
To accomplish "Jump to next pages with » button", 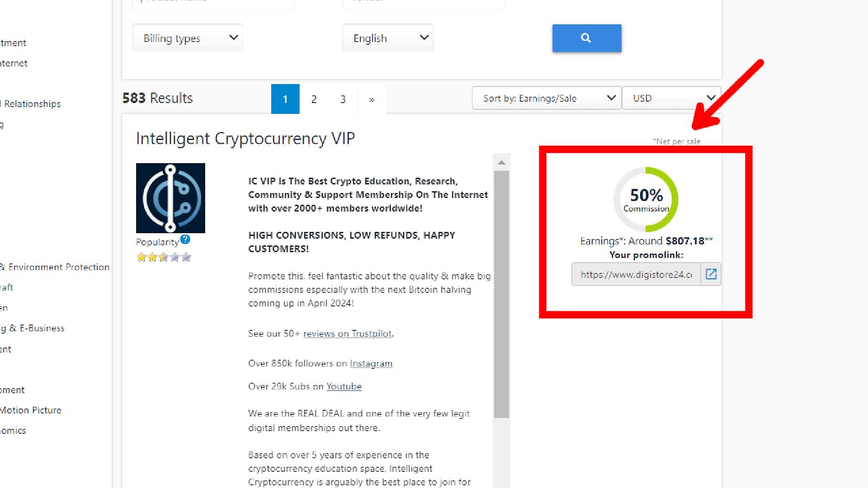I will [372, 99].
